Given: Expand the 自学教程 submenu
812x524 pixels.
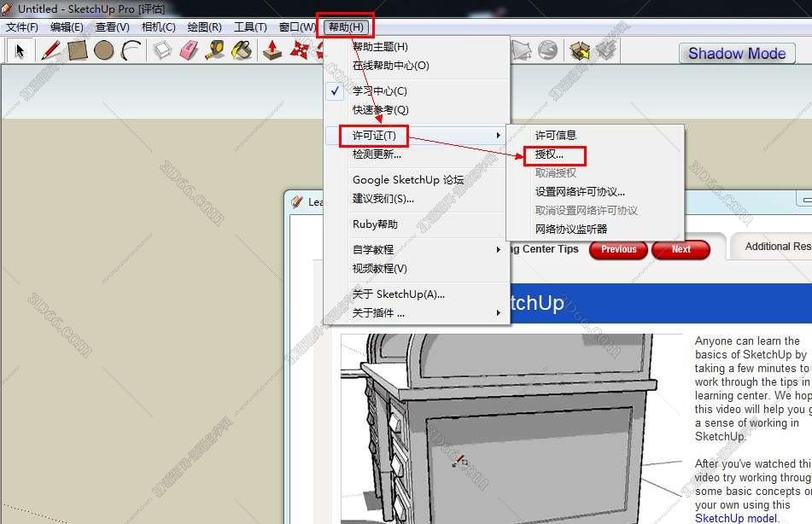Looking at the screenshot, I should (418, 249).
